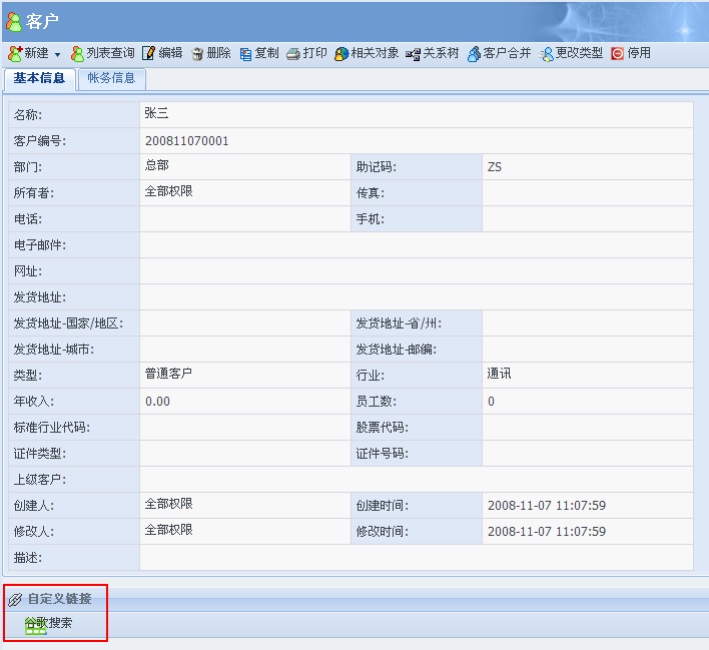Click the 关系树 relationship tree icon
This screenshot has width=709, height=650.
coord(413,54)
